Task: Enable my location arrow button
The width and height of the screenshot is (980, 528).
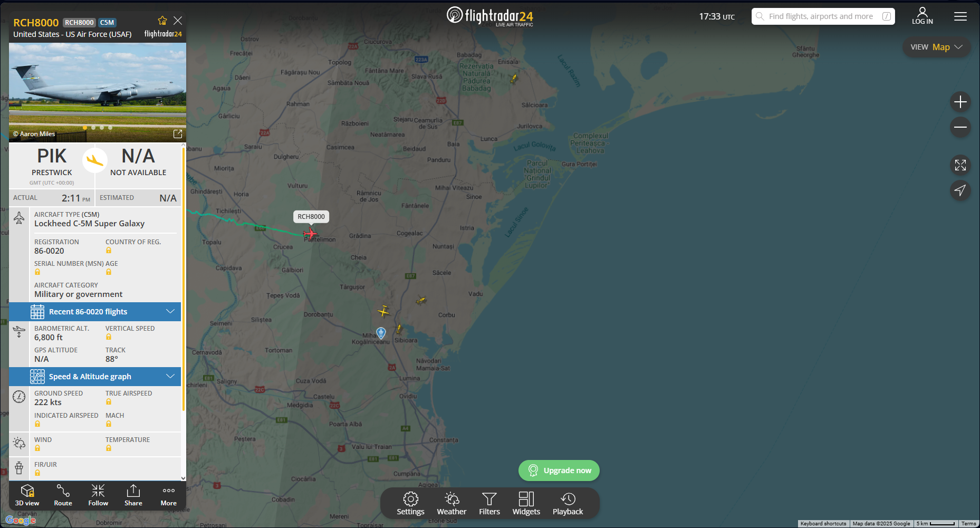Action: (x=960, y=190)
